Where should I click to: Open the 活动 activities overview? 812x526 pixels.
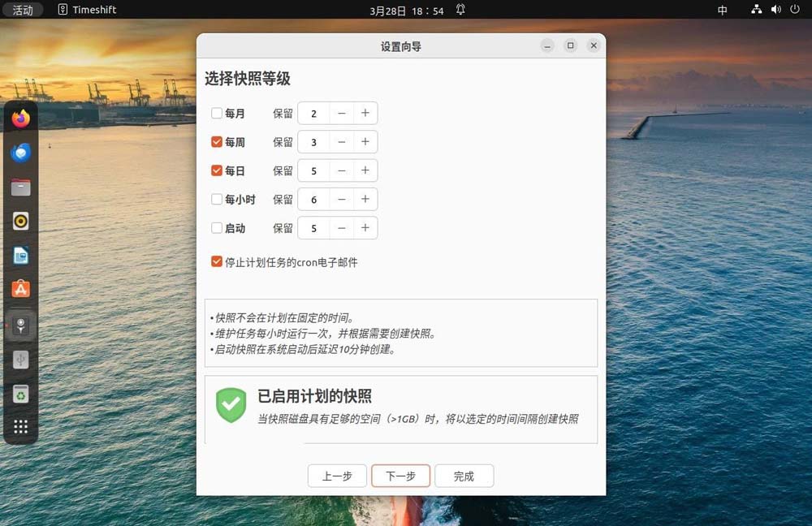(x=23, y=10)
